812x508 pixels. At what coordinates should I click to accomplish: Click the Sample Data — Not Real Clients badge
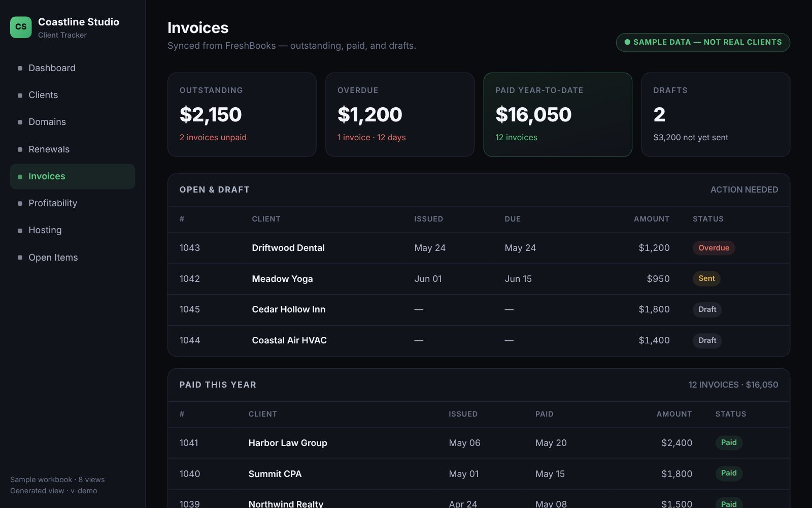703,42
